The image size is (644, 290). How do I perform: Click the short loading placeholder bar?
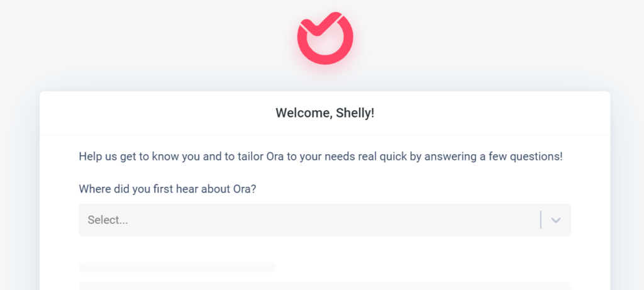tap(177, 267)
